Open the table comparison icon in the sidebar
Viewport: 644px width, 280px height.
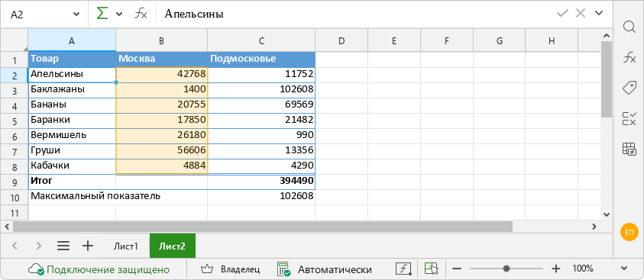pyautogui.click(x=629, y=149)
